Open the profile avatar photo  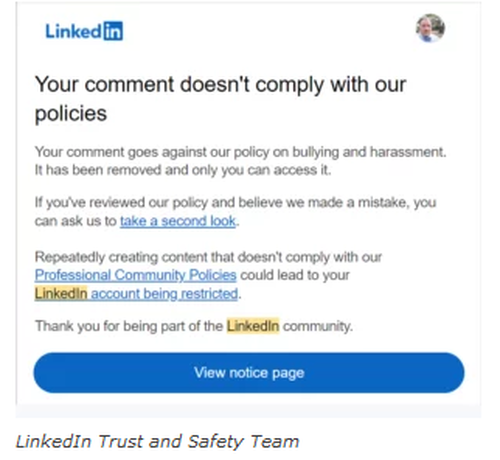pyautogui.click(x=430, y=28)
